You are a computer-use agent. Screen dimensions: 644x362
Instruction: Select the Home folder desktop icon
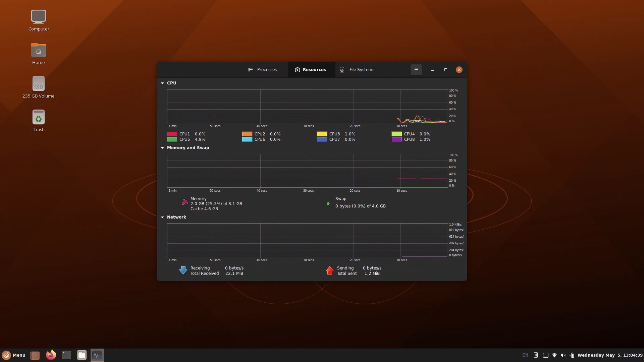click(38, 51)
